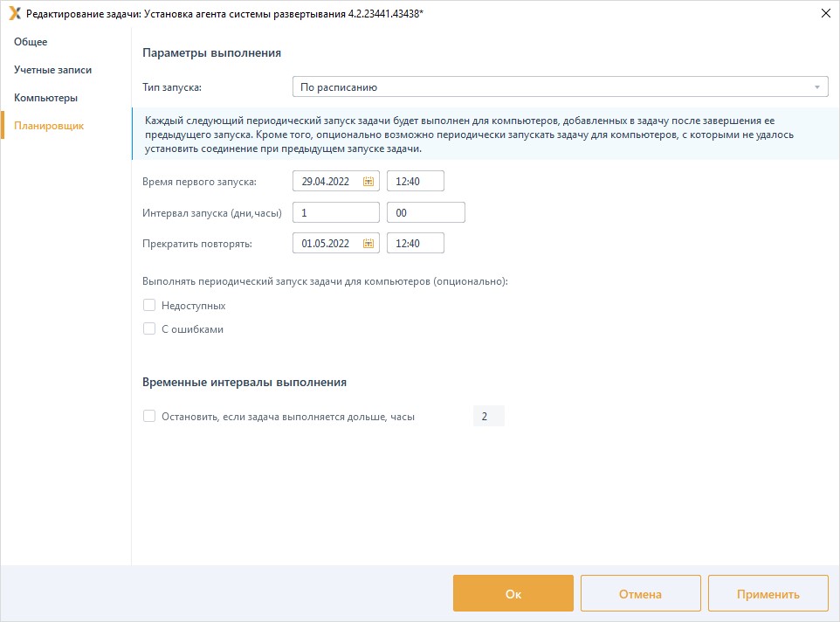This screenshot has height=622, width=840.
Task: Click the Параметры выполнения heading
Action: click(x=211, y=53)
